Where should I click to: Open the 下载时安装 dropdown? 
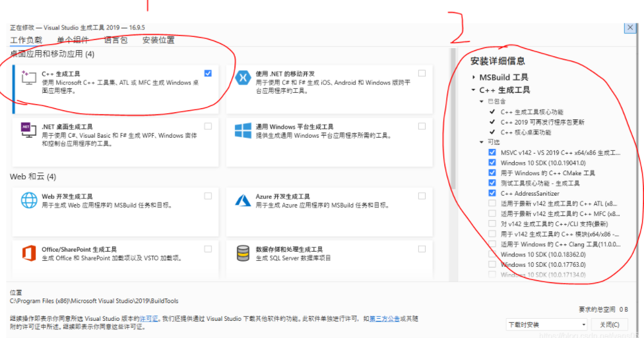point(547,324)
